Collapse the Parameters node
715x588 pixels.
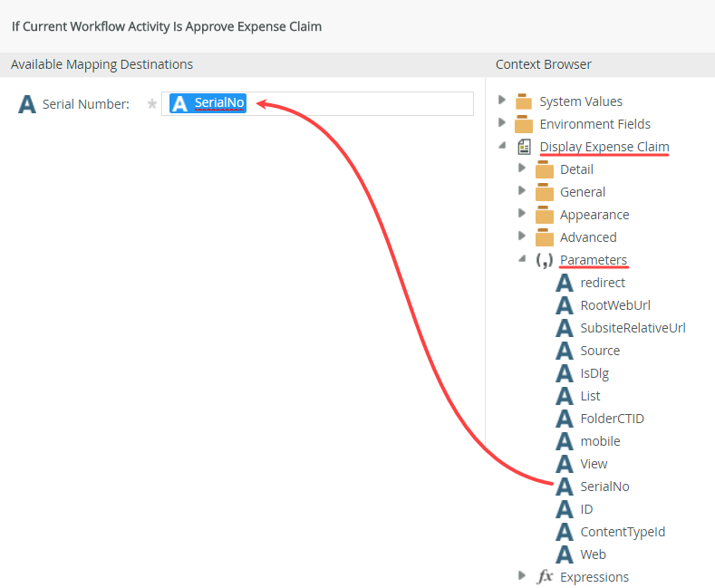point(523,258)
